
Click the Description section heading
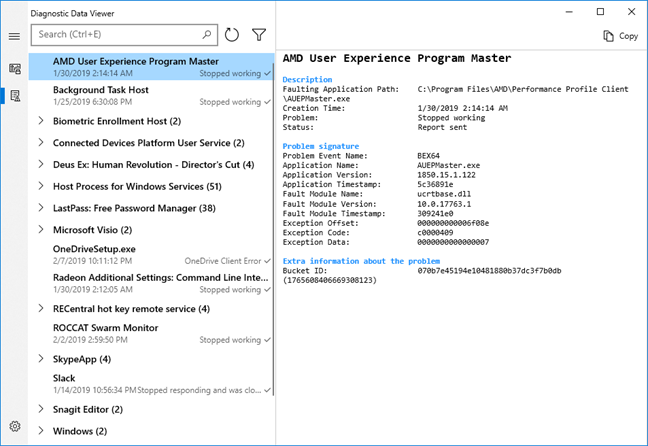pos(307,79)
